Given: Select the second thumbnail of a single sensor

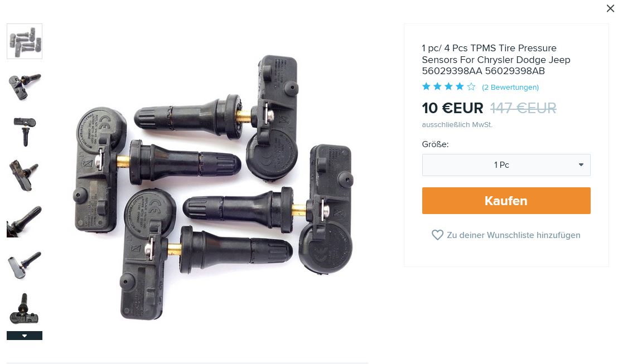Looking at the screenshot, I should tap(25, 86).
